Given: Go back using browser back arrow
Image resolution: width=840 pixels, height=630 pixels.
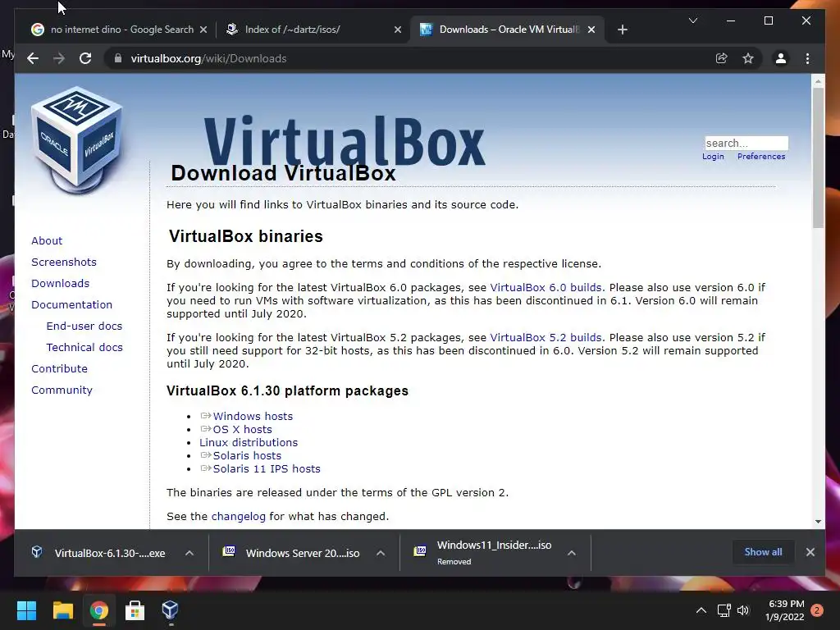Looking at the screenshot, I should coord(33,58).
